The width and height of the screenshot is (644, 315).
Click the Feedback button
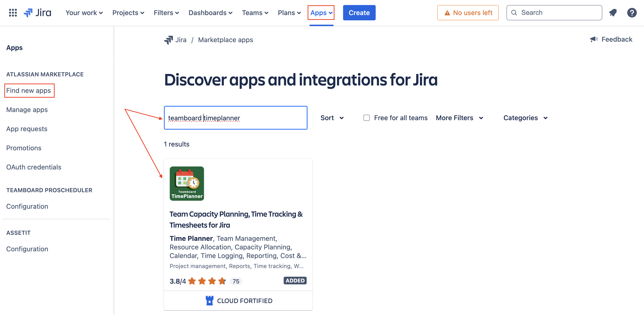[x=611, y=39]
